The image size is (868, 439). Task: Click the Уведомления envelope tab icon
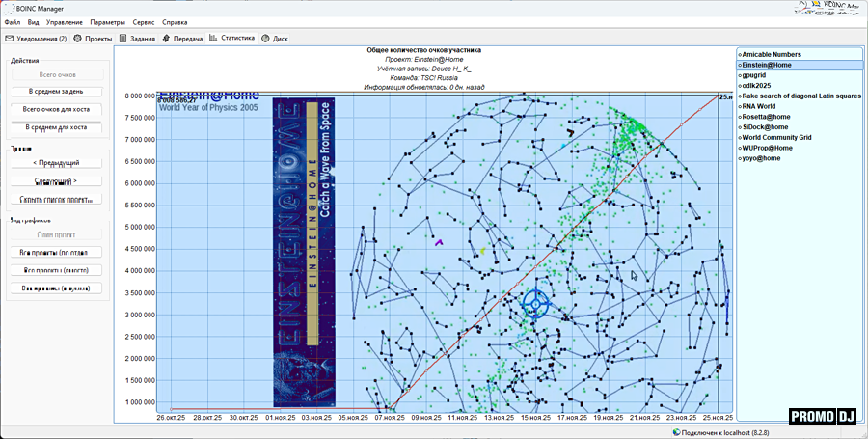coord(10,39)
